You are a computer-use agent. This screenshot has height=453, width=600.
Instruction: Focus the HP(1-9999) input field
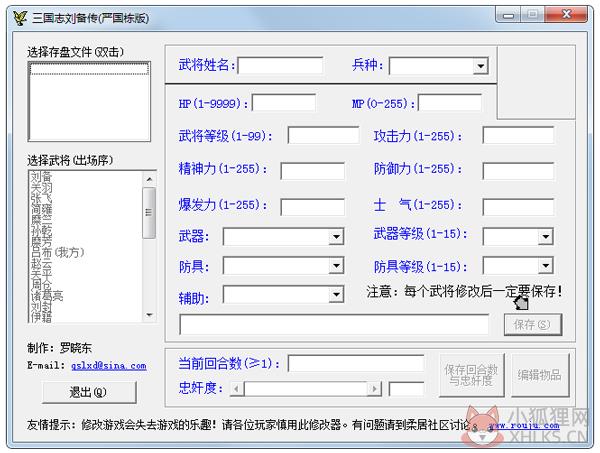click(x=284, y=103)
